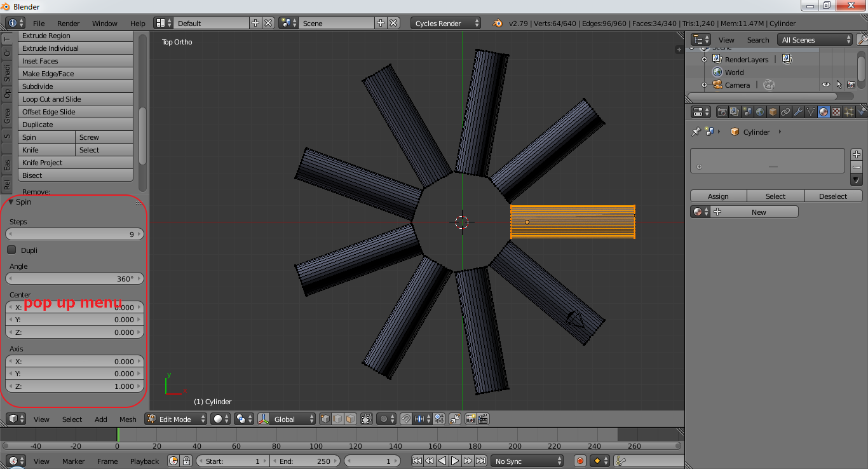Activate proportional editing circle icon

coord(383,419)
